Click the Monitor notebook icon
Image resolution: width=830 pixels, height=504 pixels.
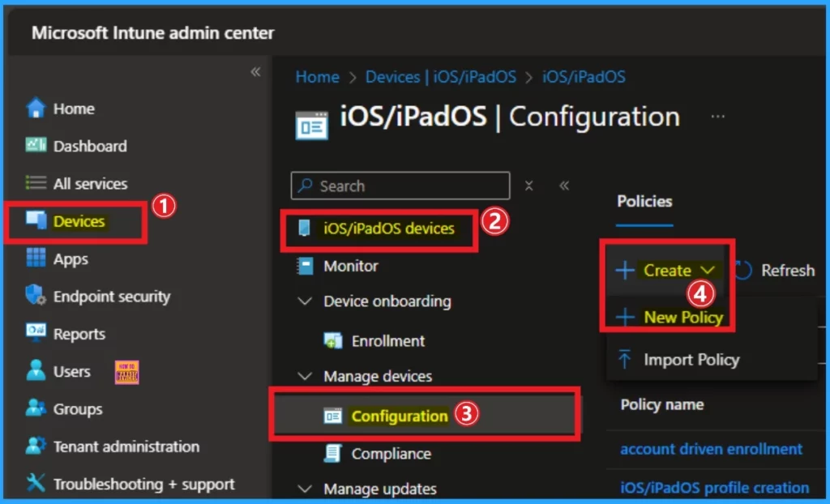coord(305,266)
